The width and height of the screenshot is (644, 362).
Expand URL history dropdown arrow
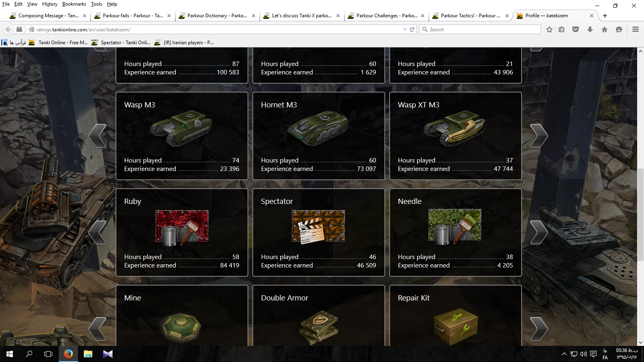point(405,29)
